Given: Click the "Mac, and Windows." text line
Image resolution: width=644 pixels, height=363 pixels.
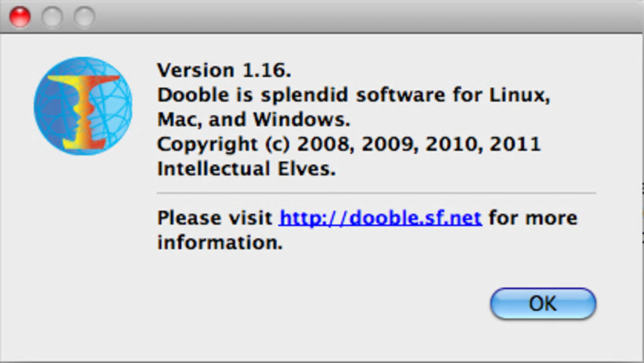Looking at the screenshot, I should tap(253, 119).
